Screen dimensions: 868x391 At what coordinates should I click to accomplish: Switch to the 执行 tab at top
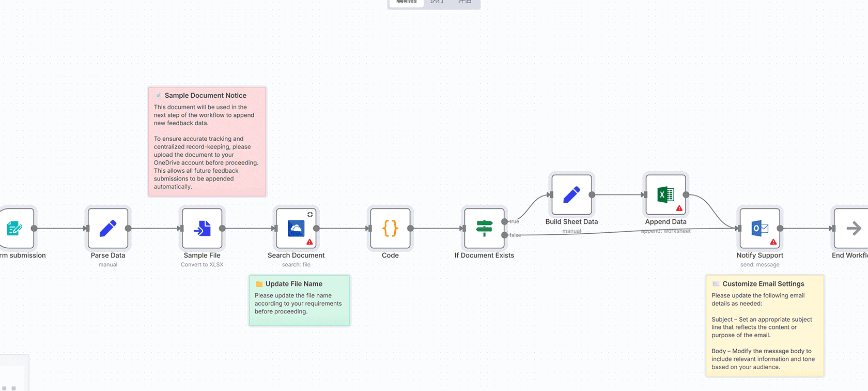pyautogui.click(x=437, y=2)
